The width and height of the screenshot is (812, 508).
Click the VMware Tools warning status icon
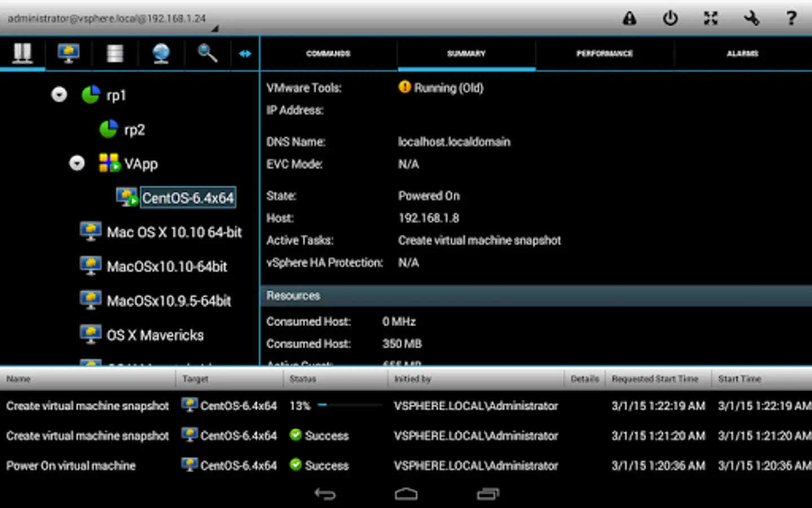404,87
